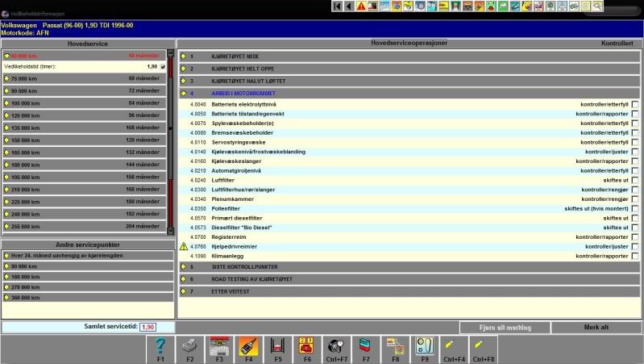Click the red warning triangle toolbar icon
Viewport: 644px width, 364px height.
361,6
